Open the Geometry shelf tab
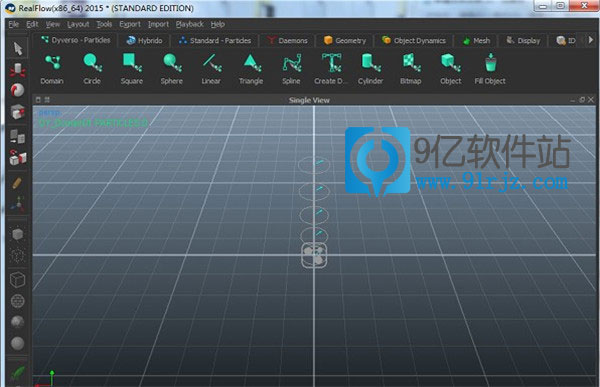Viewport: 600px width, 387px height. pyautogui.click(x=344, y=41)
